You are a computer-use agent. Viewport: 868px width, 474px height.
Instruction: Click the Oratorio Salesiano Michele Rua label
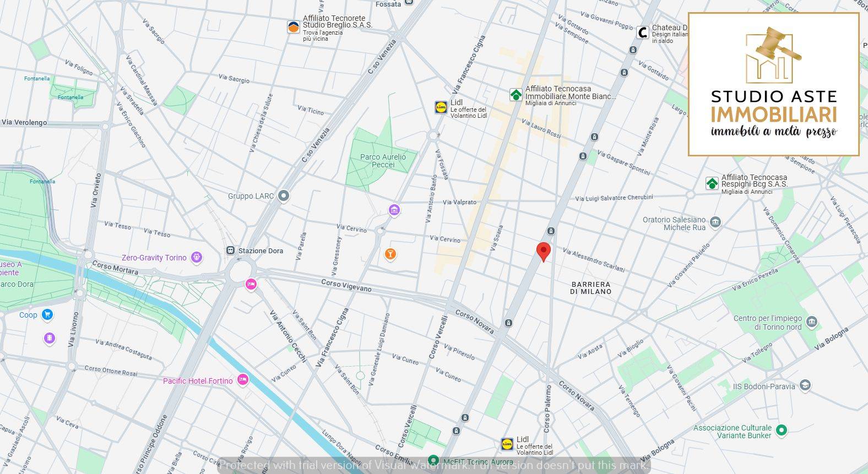tap(674, 224)
